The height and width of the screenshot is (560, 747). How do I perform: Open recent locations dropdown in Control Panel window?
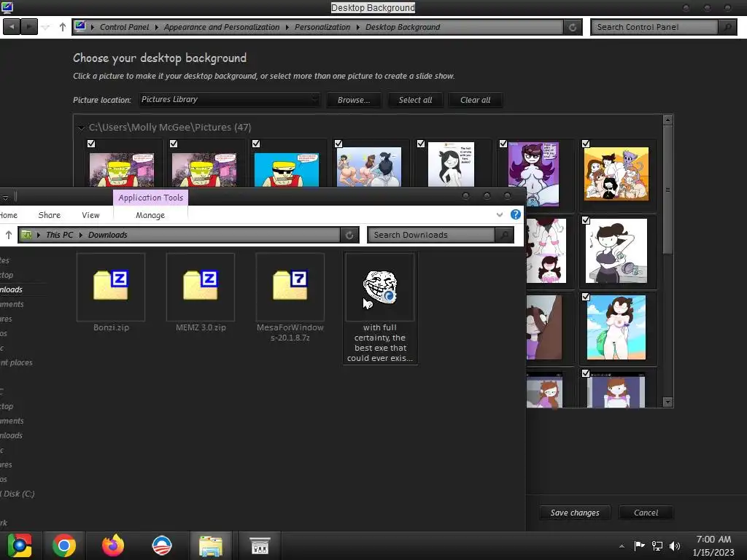[46, 27]
